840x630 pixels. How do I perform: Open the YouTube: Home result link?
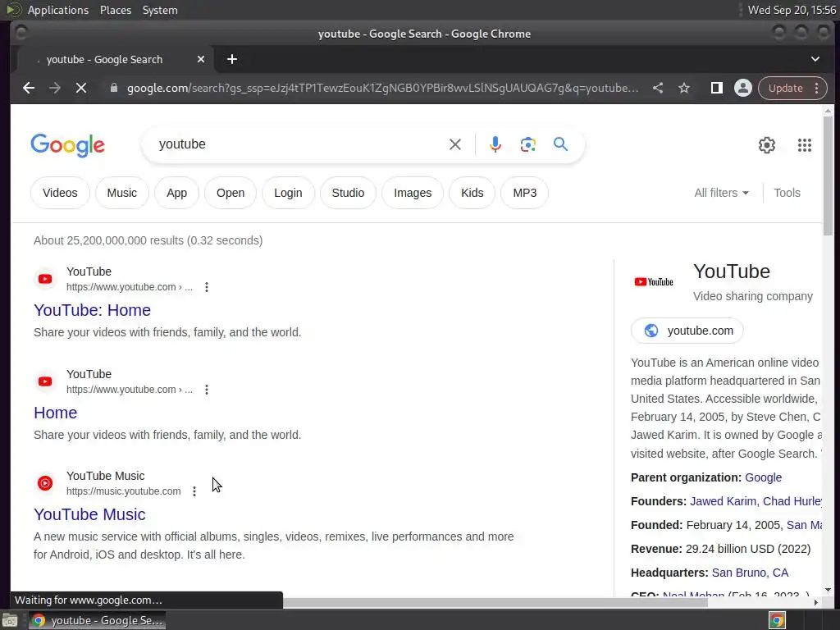(x=92, y=310)
